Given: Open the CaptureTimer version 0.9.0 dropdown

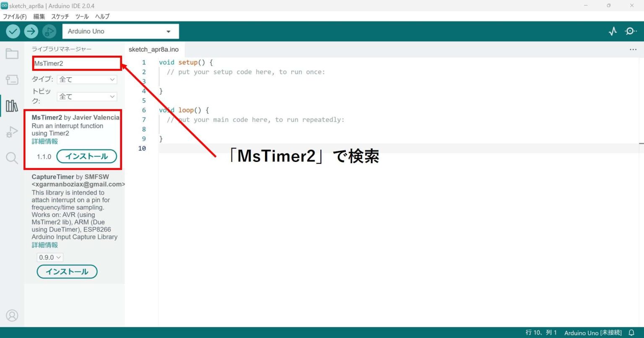Looking at the screenshot, I should 49,257.
